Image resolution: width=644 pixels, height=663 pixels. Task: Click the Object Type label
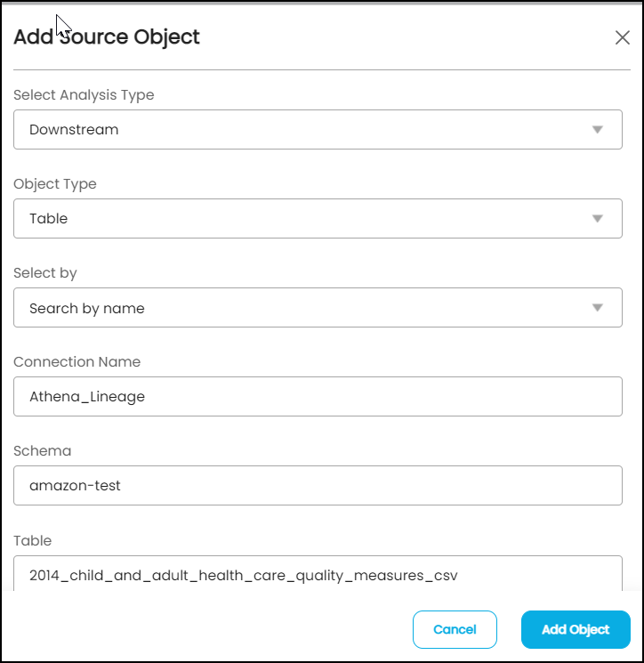pyautogui.click(x=55, y=184)
